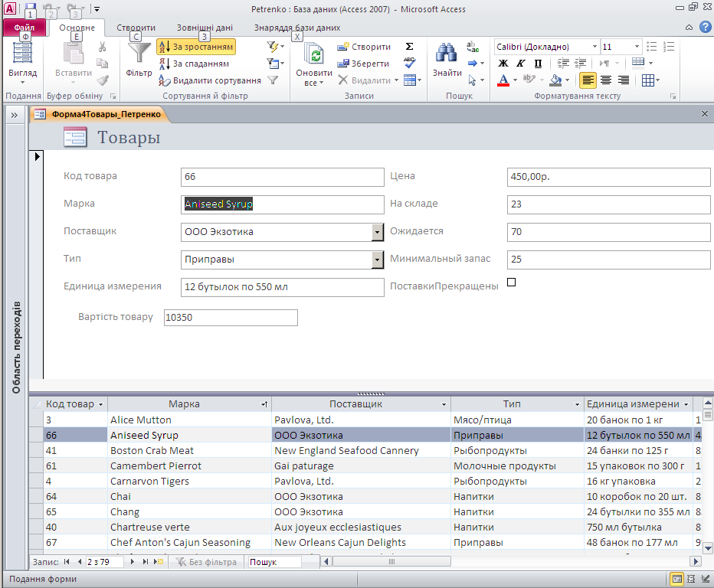714x588 pixels.
Task: Click Видалити сортування button
Action: tap(210, 80)
